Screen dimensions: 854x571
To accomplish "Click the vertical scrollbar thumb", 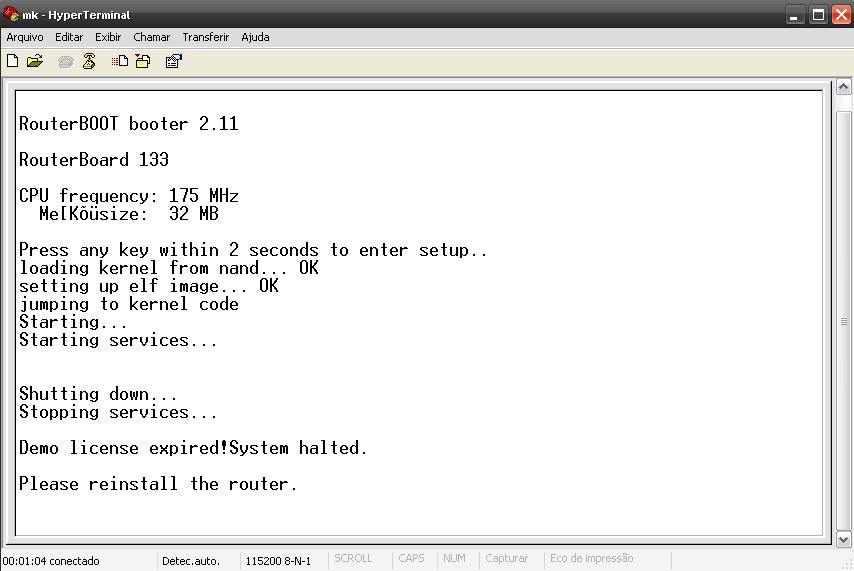I will [844, 321].
